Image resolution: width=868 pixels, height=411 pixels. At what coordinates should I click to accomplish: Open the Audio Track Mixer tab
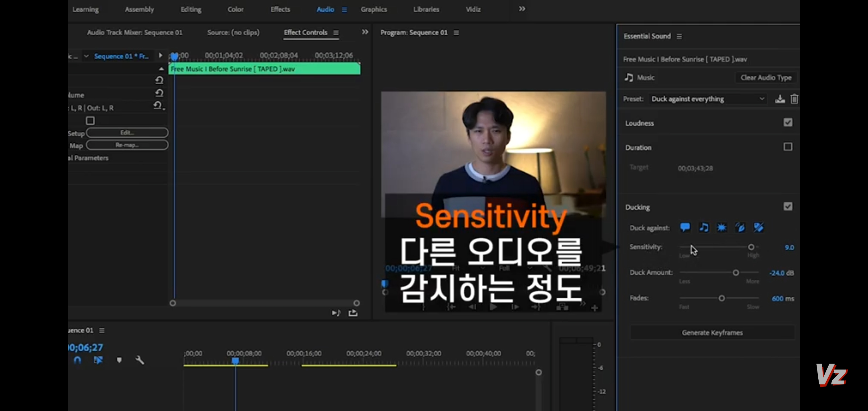pos(134,33)
